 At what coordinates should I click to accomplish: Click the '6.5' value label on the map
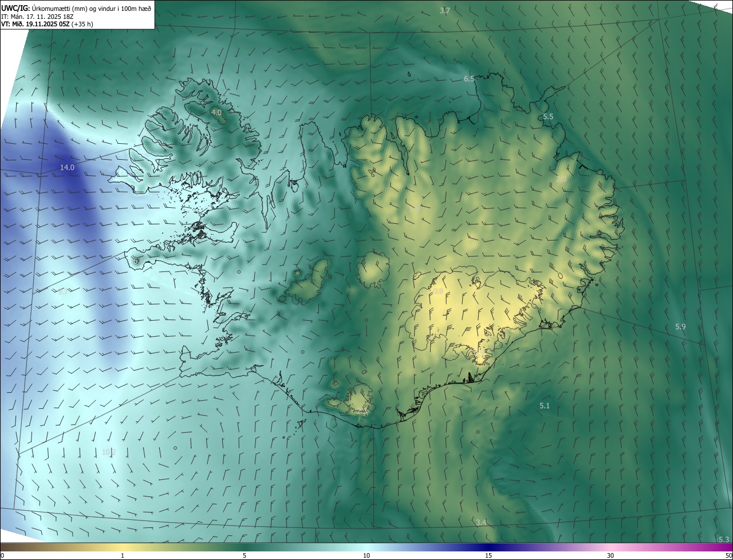[x=469, y=78]
